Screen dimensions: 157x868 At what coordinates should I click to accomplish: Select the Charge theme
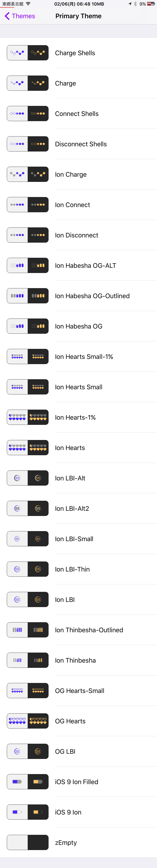point(78,83)
